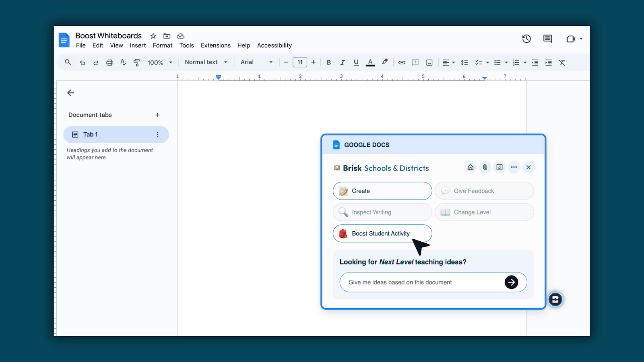Image resolution: width=644 pixels, height=362 pixels.
Task: Click the font size field showing 11
Action: click(x=300, y=62)
